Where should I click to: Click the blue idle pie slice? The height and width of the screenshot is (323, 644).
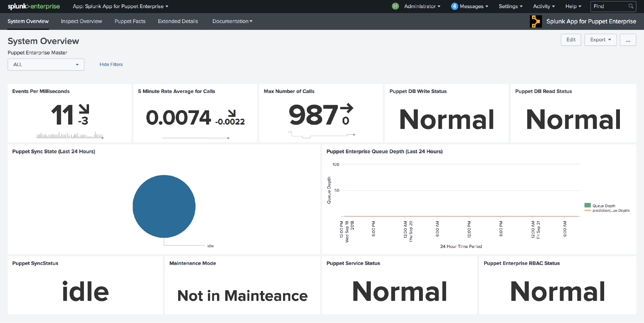pyautogui.click(x=164, y=206)
